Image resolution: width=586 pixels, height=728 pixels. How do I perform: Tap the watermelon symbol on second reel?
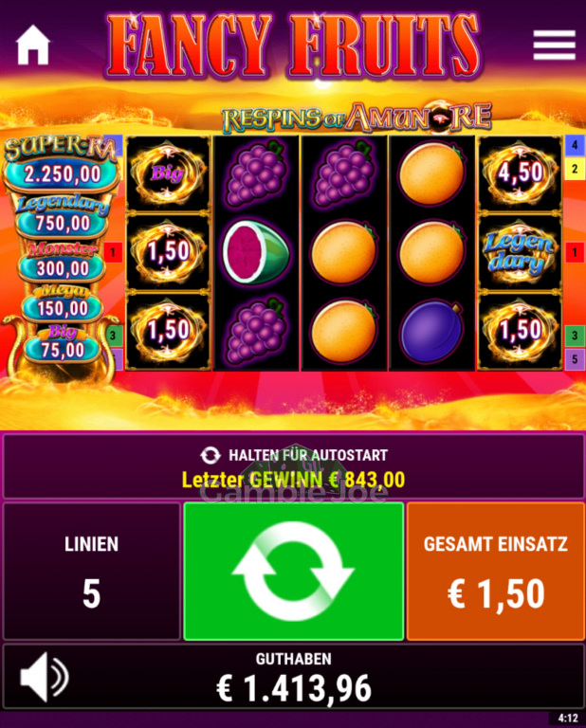tap(256, 252)
